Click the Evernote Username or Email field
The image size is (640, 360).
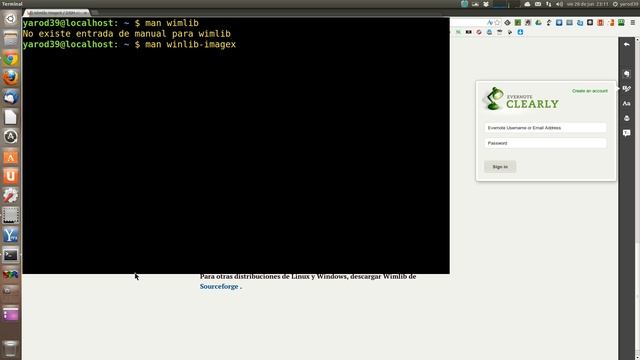(x=545, y=128)
